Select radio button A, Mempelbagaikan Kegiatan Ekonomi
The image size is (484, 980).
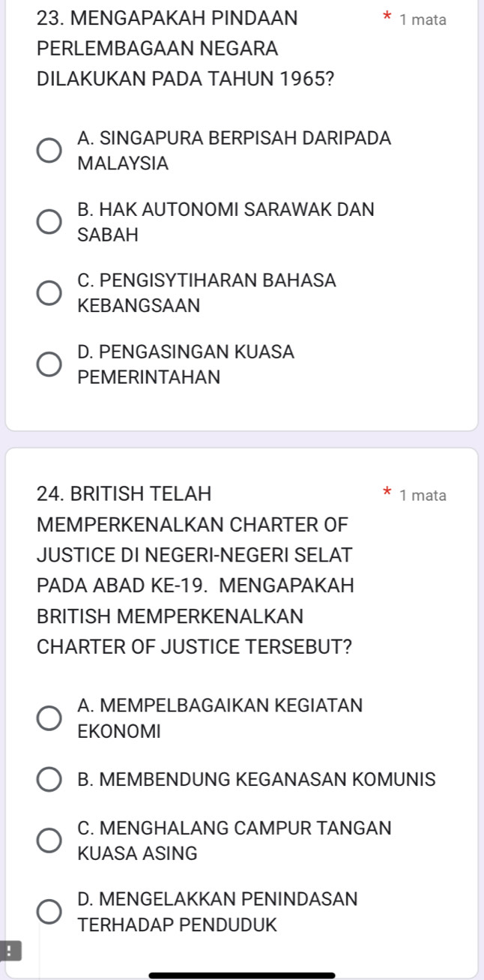(50, 718)
